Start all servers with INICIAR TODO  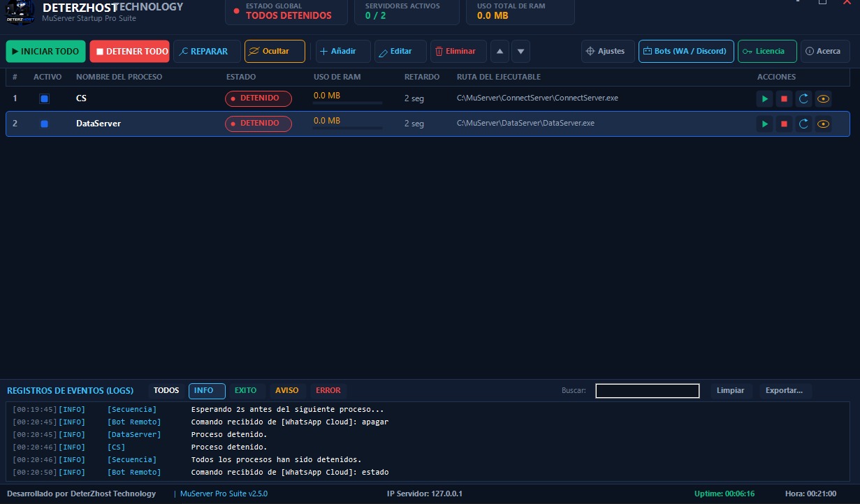(45, 51)
